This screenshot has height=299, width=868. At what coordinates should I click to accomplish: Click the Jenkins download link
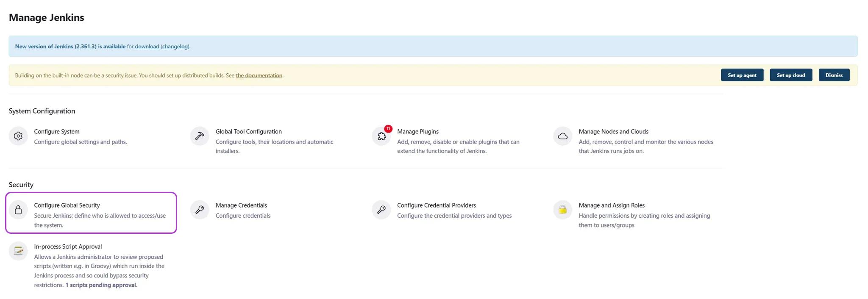point(147,47)
